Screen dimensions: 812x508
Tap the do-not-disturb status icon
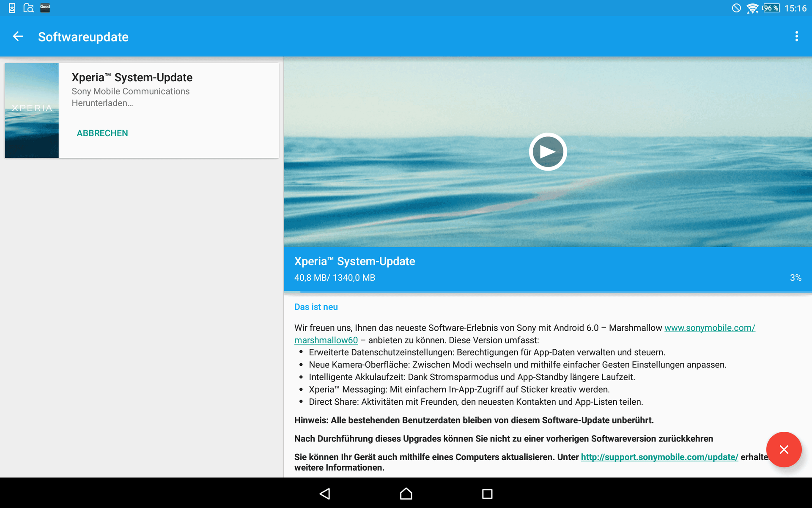(x=736, y=8)
